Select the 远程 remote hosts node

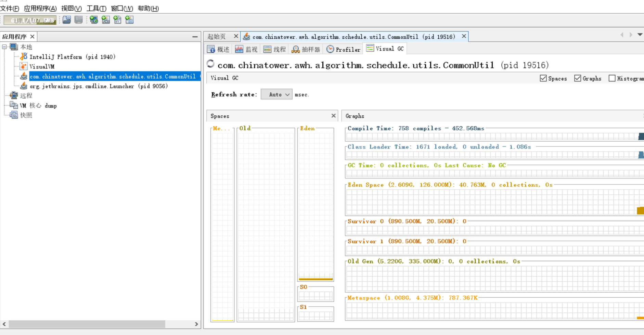(x=26, y=96)
